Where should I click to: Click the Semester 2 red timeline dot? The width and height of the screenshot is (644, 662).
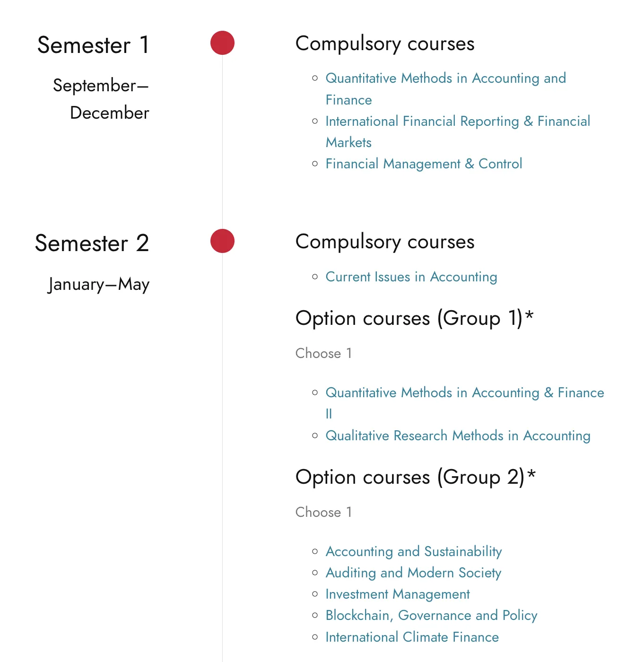[x=222, y=241]
